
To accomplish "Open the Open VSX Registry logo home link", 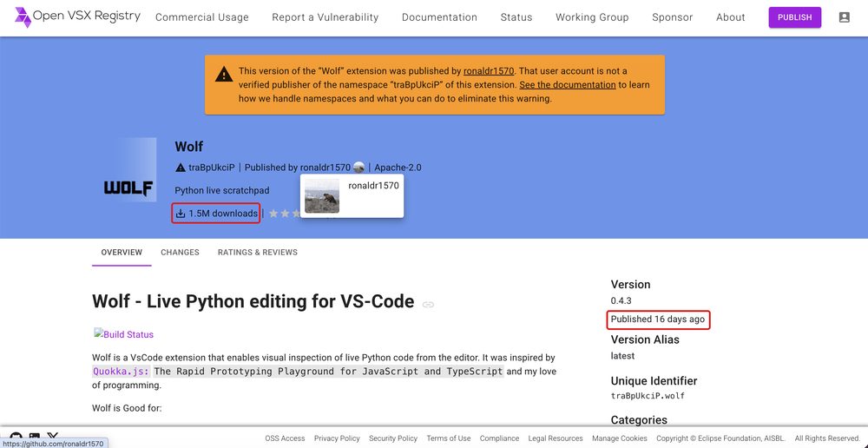I will tap(77, 17).
